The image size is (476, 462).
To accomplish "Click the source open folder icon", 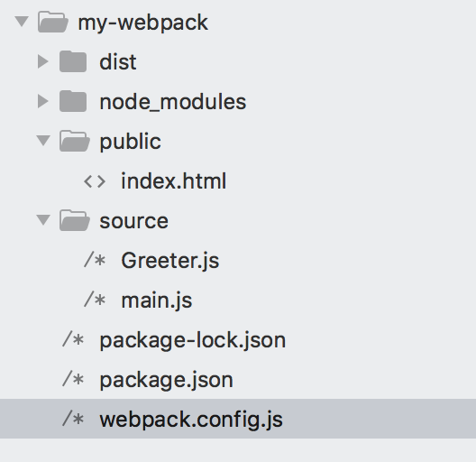I will pos(75,220).
